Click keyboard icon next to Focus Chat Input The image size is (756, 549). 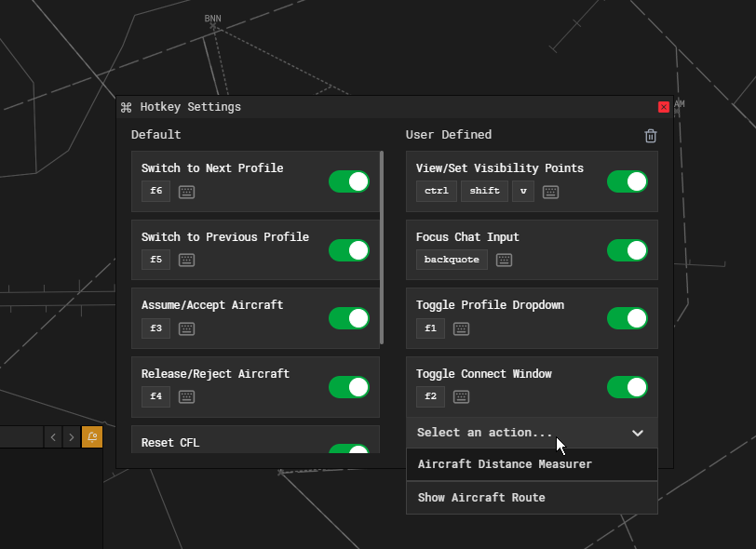point(504,260)
